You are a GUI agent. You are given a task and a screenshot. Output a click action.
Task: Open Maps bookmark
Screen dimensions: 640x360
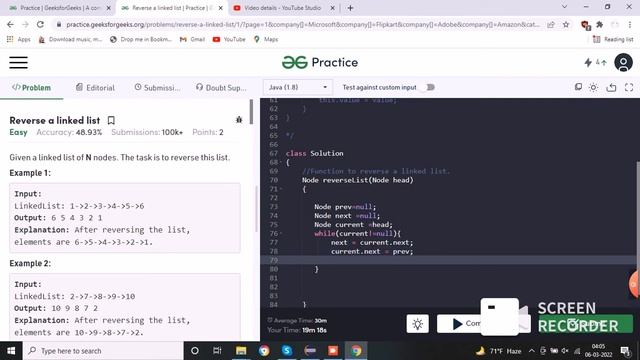266,39
